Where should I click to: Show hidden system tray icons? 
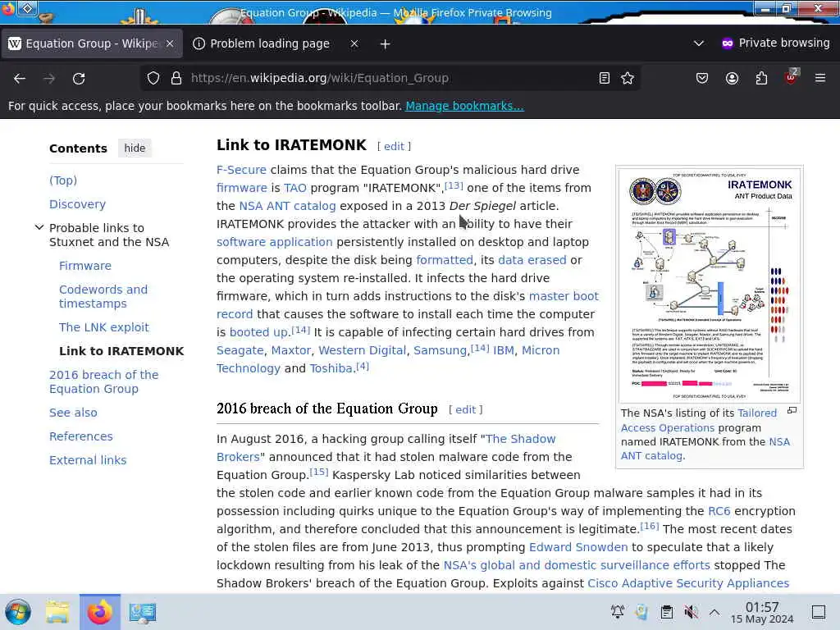pos(714,612)
